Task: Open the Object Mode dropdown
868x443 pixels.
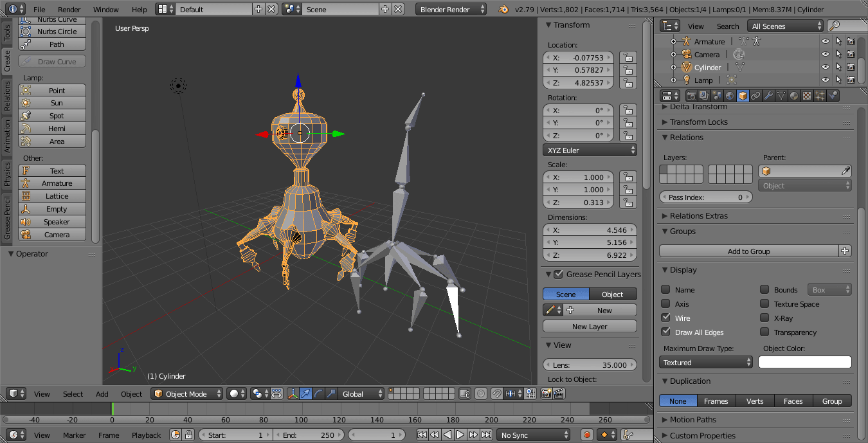Action: click(187, 393)
